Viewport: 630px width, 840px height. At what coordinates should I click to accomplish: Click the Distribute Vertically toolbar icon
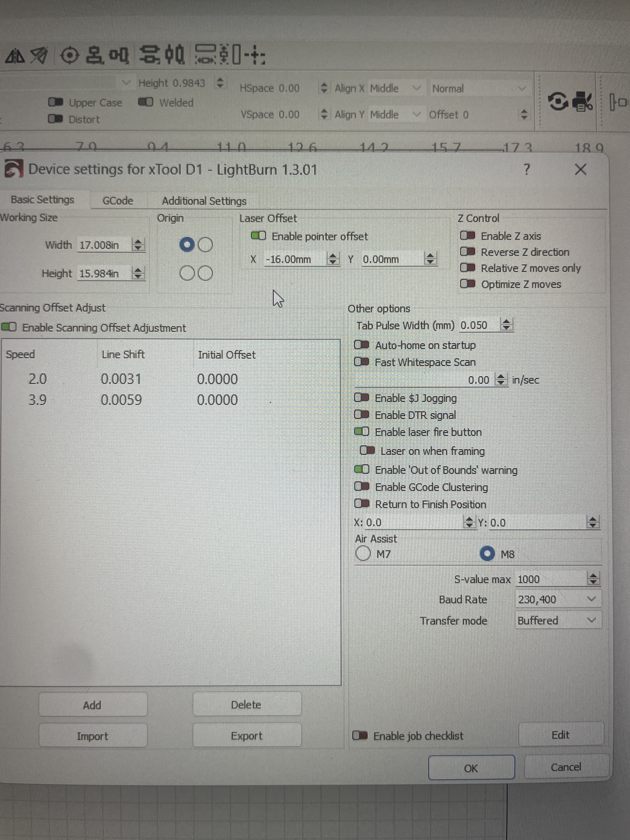point(150,55)
